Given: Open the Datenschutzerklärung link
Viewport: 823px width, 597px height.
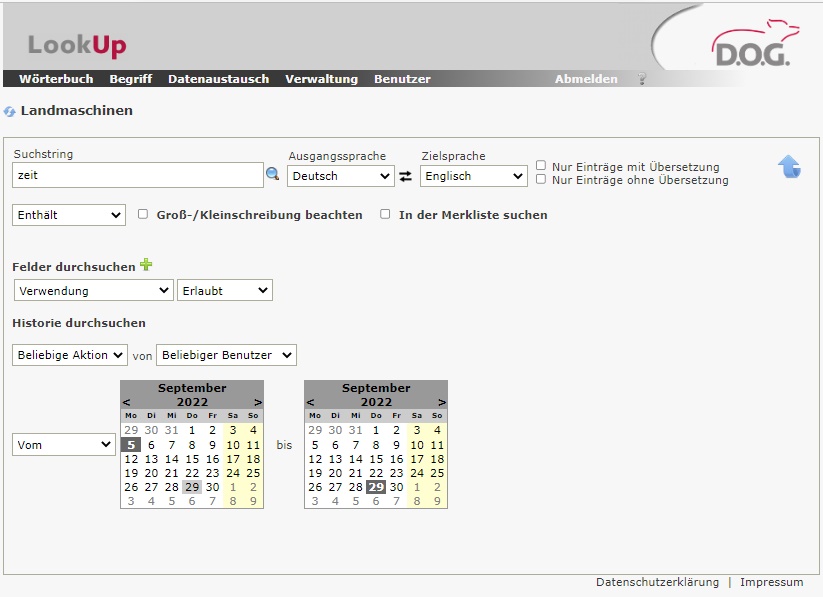Looking at the screenshot, I should tap(657, 582).
